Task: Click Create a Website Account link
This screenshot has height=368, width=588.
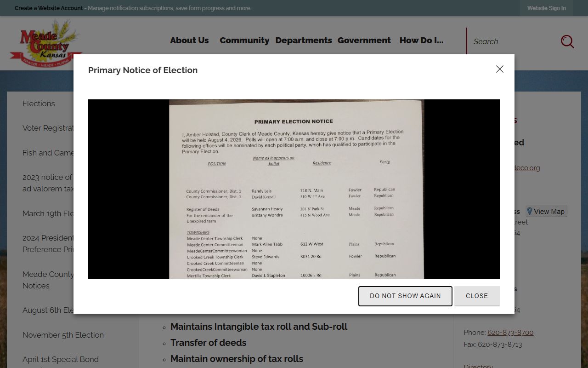Action: click(x=49, y=8)
